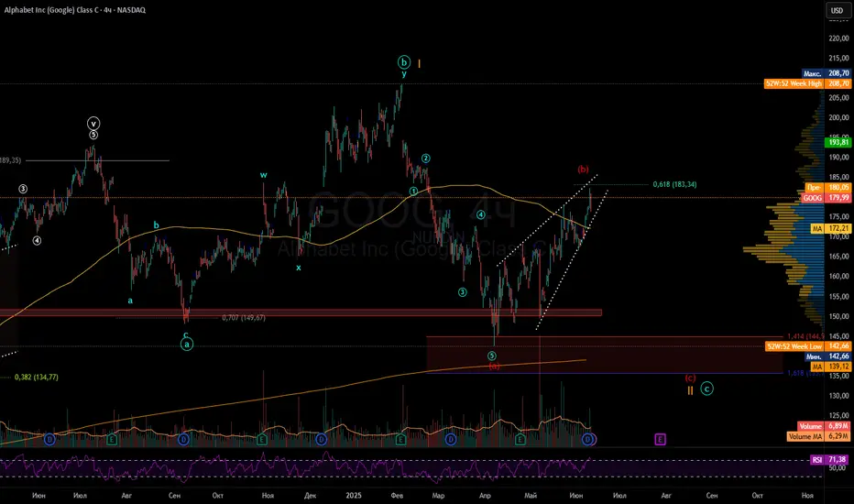Select the cyan x wave label
This screenshot has width=854, height=504.
(x=299, y=268)
